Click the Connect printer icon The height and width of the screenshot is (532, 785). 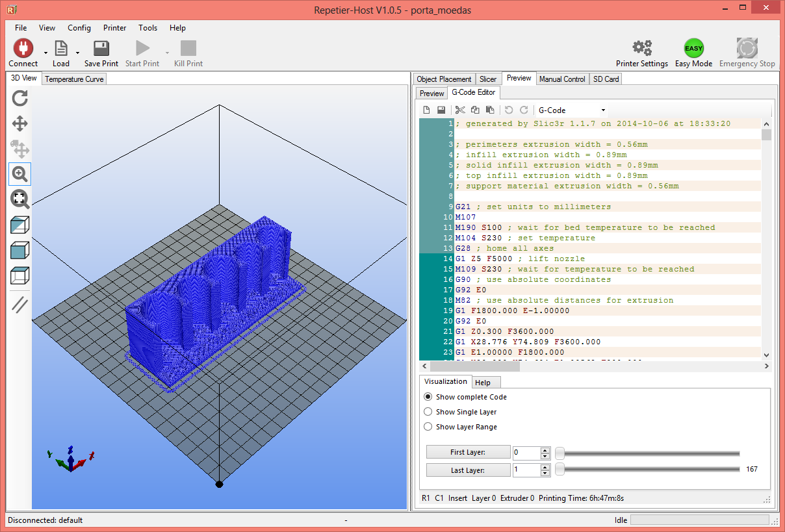pyautogui.click(x=23, y=48)
